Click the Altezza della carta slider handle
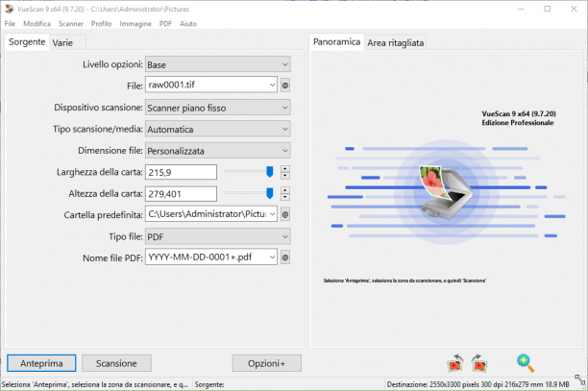 (x=269, y=193)
